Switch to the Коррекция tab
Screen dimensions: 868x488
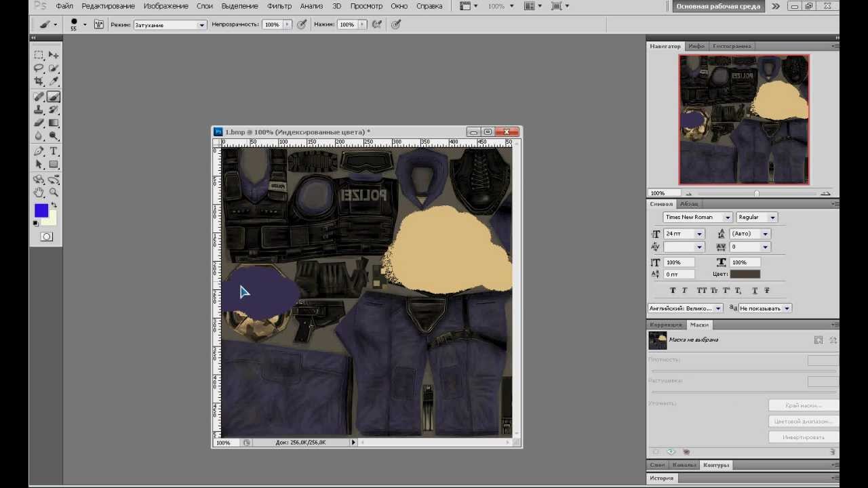(x=665, y=325)
